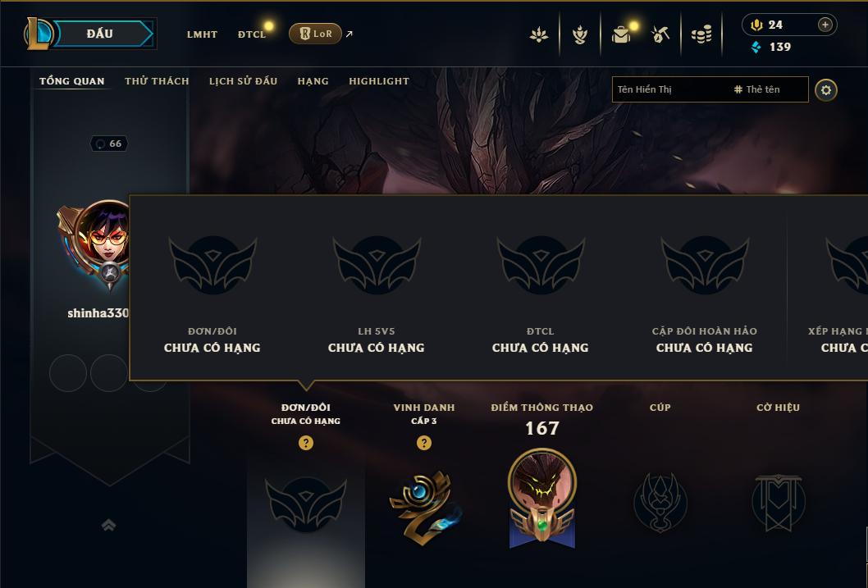Add RP with the plus button
The height and width of the screenshot is (588, 868).
[x=825, y=25]
